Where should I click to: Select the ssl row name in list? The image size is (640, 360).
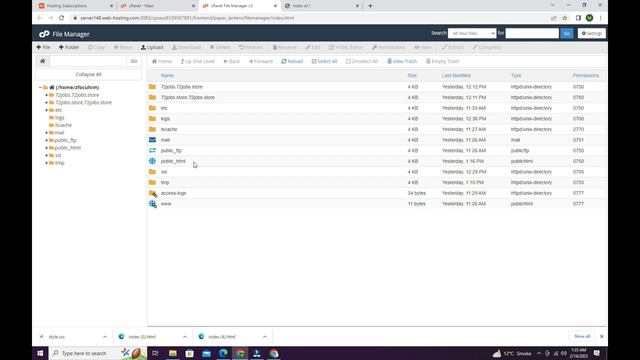pyautogui.click(x=164, y=172)
